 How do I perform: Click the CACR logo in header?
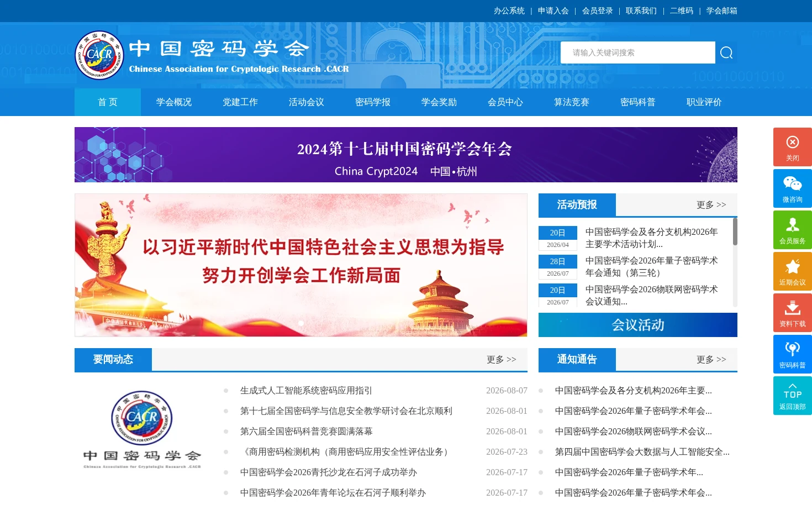click(x=99, y=55)
